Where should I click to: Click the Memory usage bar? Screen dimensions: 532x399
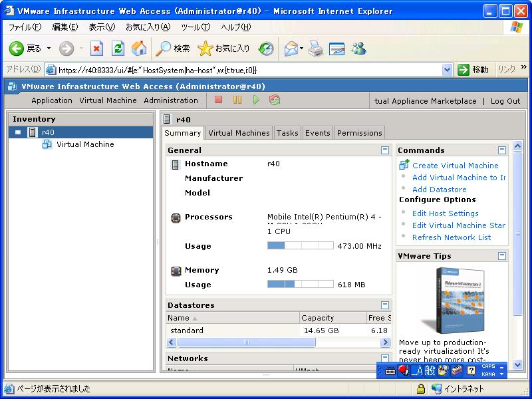tap(301, 284)
